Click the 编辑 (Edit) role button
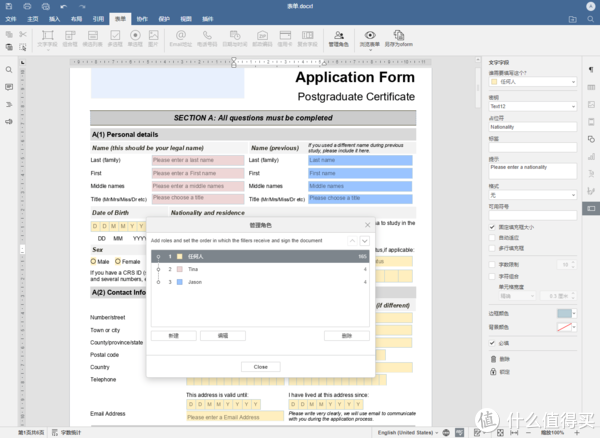Viewport: 600px width, 438px height. 223,335
